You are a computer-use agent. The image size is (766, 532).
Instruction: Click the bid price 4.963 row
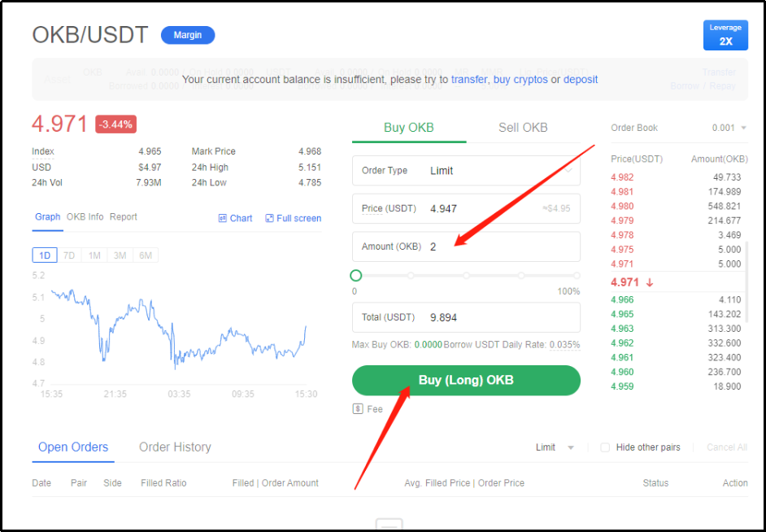676,329
